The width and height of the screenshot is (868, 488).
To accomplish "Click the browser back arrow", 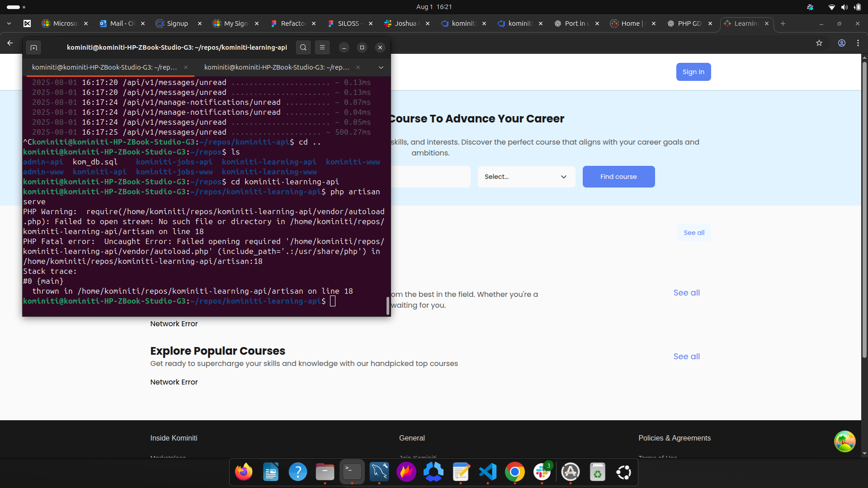I will pos(10,43).
